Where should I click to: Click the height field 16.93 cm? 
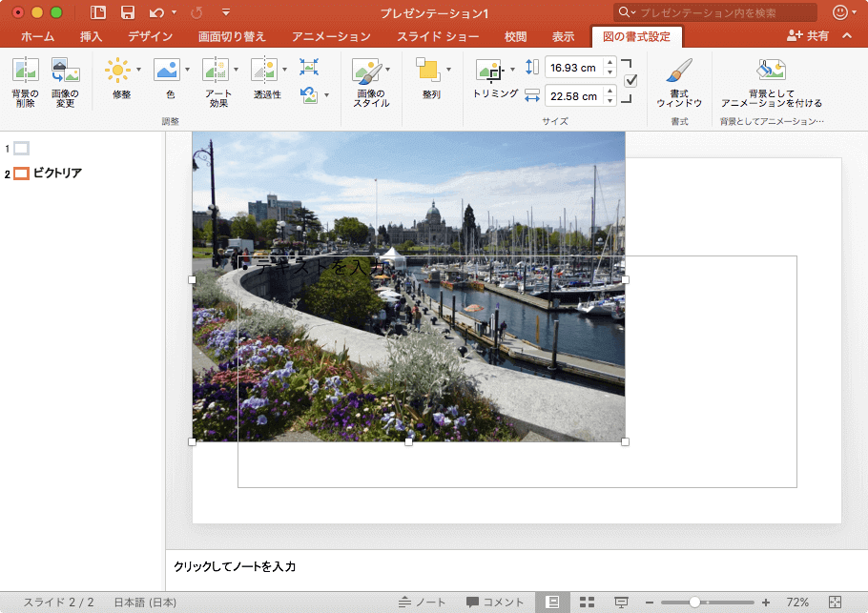[573, 68]
